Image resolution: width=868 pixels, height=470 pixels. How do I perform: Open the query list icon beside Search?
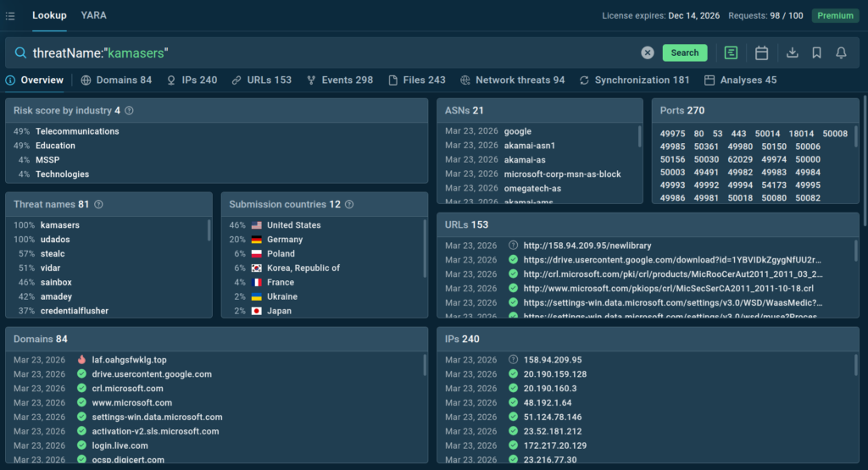pyautogui.click(x=731, y=53)
